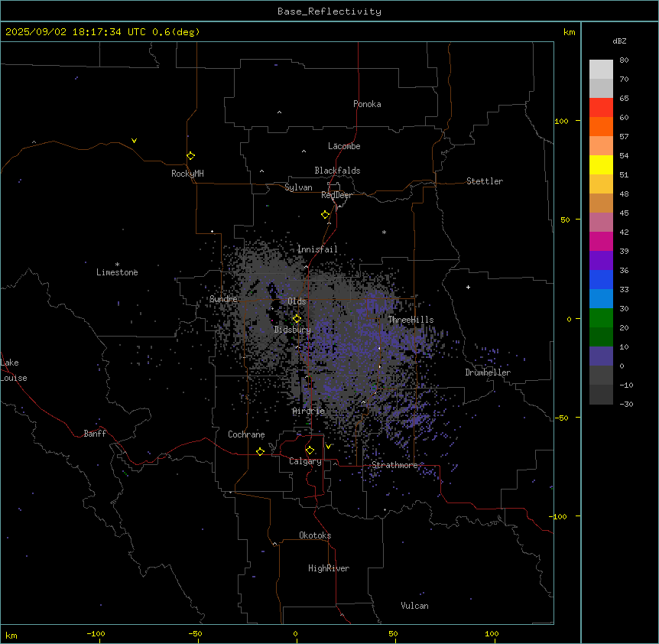Select the red 60–65 dBZ legend swatch
This screenshot has height=644, width=659.
601,107
